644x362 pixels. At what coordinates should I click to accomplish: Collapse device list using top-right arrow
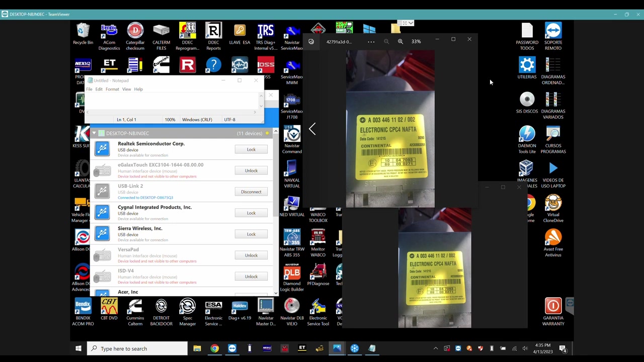pos(276,131)
